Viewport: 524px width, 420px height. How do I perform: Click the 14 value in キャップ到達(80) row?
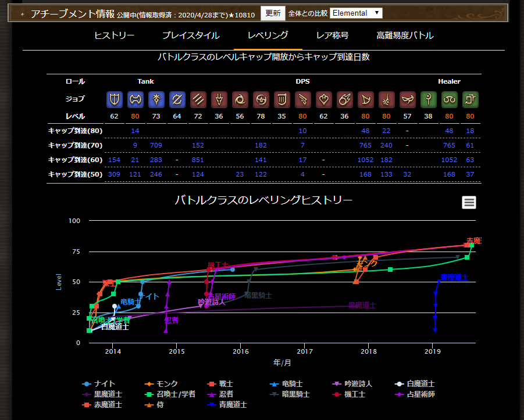pyautogui.click(x=135, y=131)
